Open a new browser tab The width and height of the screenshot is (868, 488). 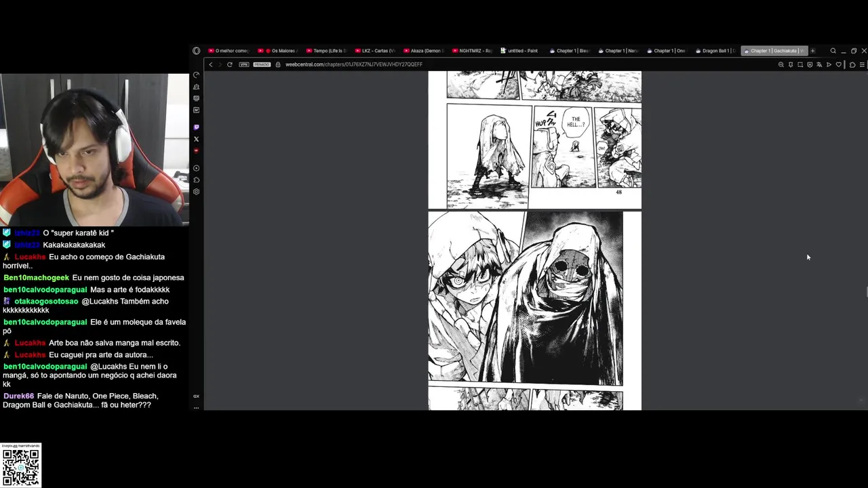(812, 51)
